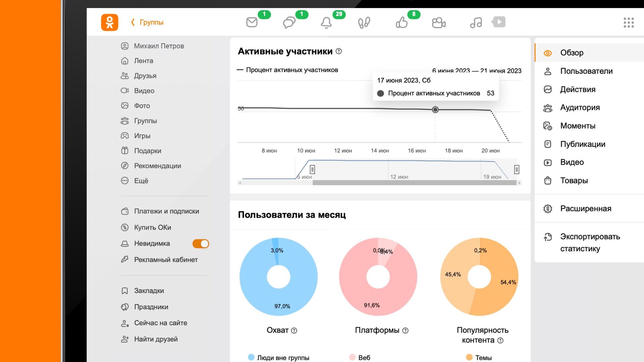Open events thumbs-up icon

coord(401,23)
